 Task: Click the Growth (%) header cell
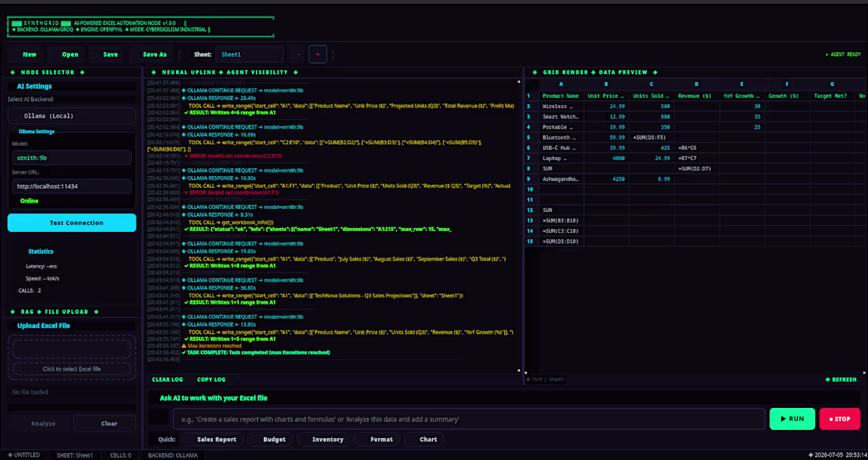click(787, 95)
